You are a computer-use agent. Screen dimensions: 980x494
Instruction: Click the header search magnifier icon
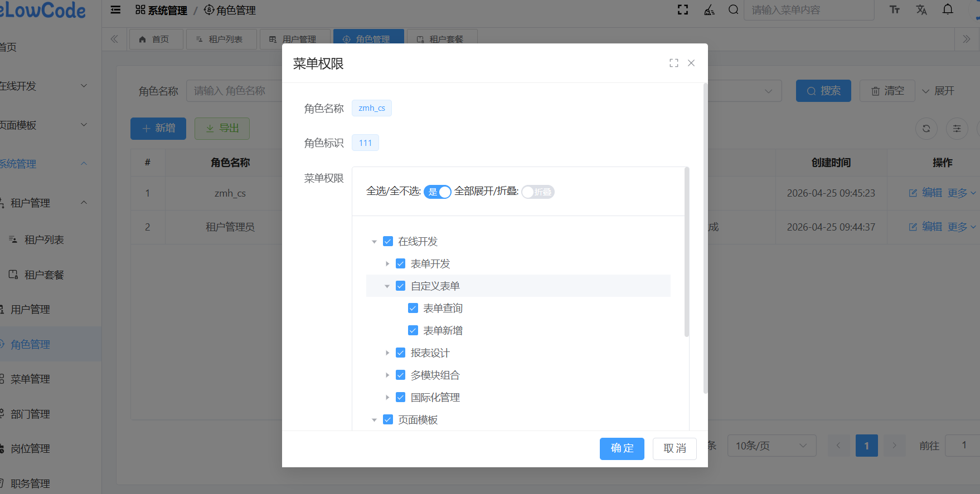[x=734, y=10]
